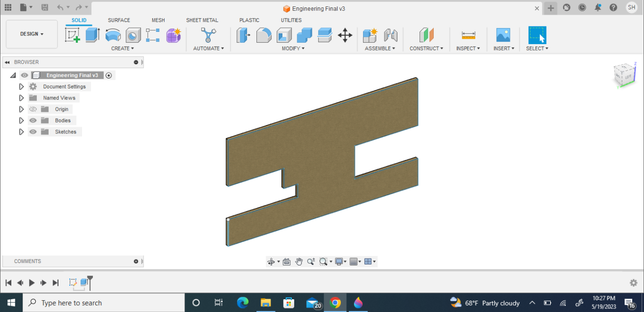644x312 pixels.
Task: Open the Grid and Snaps dropdown
Action: click(x=355, y=261)
